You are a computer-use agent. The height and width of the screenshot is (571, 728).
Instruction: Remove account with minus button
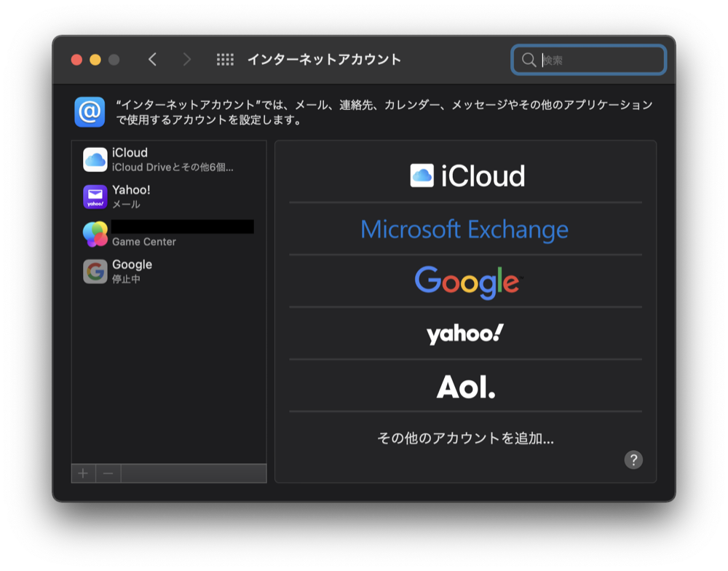coord(108,473)
